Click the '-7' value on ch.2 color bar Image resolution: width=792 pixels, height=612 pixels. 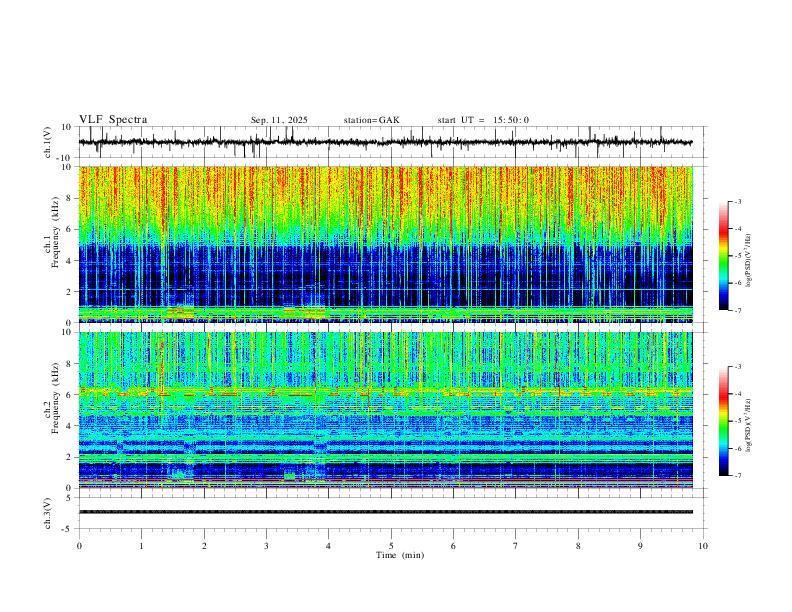[737, 476]
